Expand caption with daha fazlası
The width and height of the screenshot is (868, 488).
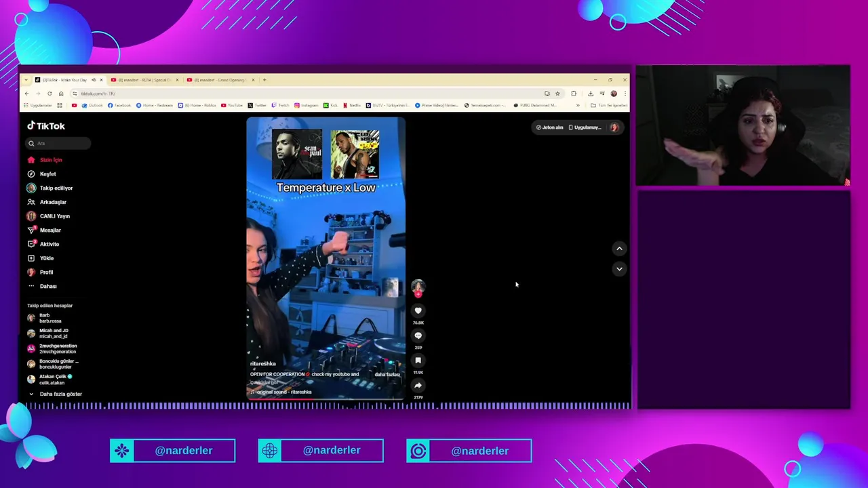(x=387, y=374)
